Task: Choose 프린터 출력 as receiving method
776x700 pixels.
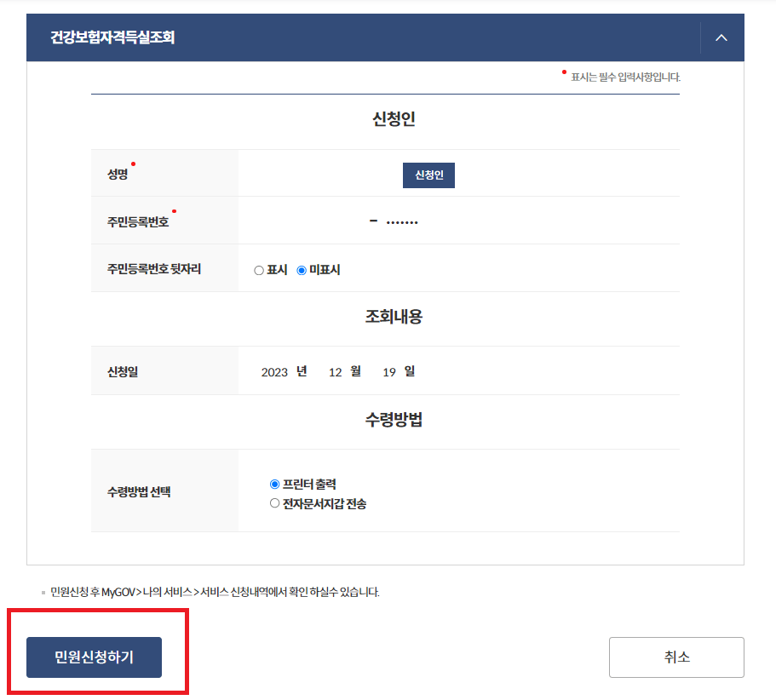Action: pyautogui.click(x=273, y=483)
